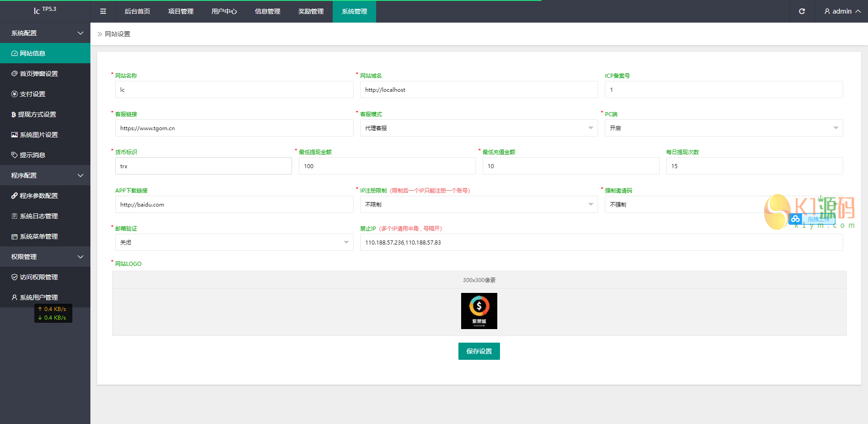Click the 网站名称 input field
This screenshot has height=424, width=868.
(x=234, y=90)
